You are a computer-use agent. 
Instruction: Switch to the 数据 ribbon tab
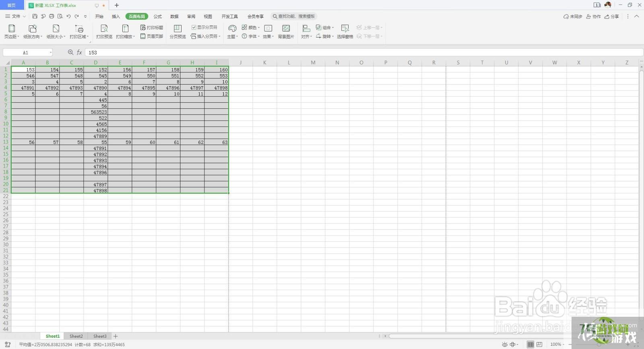174,17
